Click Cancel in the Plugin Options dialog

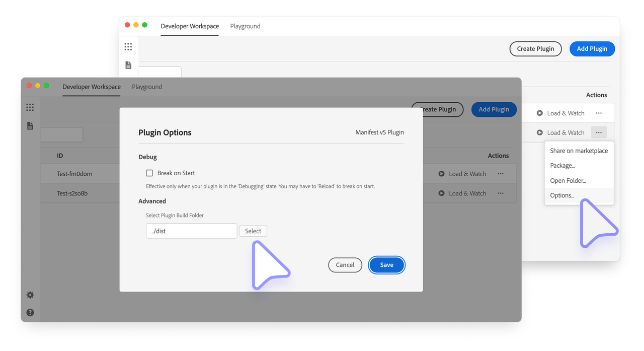tap(345, 265)
